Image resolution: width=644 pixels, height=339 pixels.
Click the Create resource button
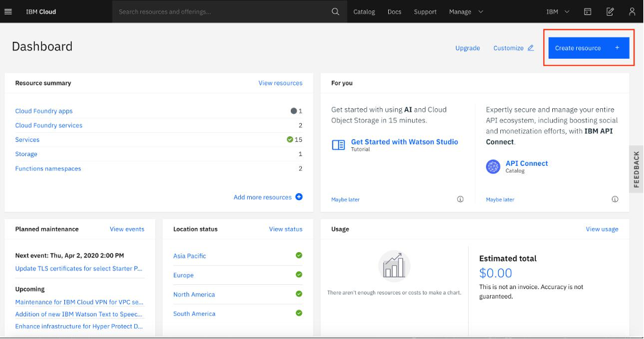589,48
